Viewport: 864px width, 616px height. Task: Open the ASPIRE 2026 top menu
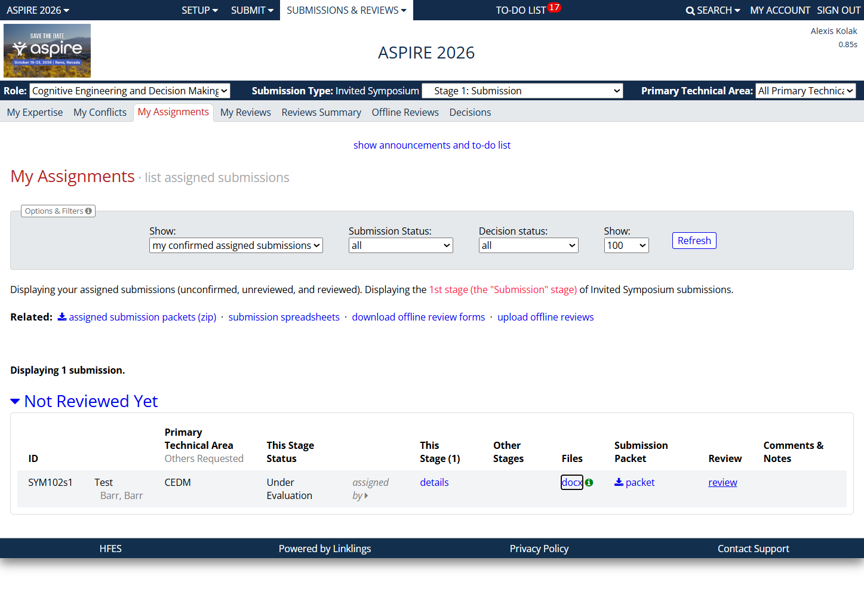[x=38, y=10]
